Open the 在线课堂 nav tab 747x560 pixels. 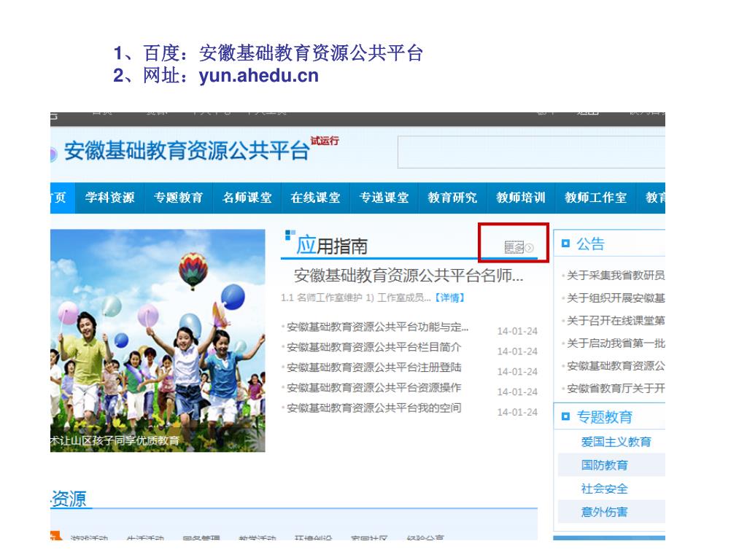click(x=315, y=198)
